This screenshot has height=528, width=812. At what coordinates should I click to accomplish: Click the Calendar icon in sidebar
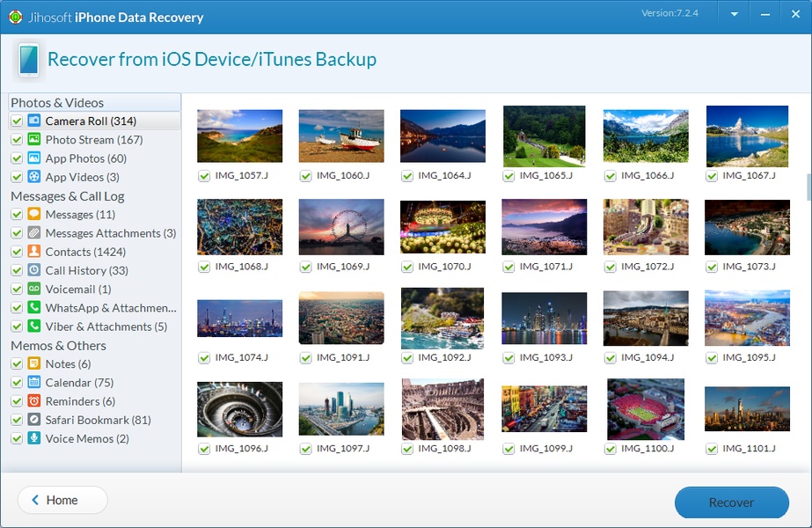[34, 382]
